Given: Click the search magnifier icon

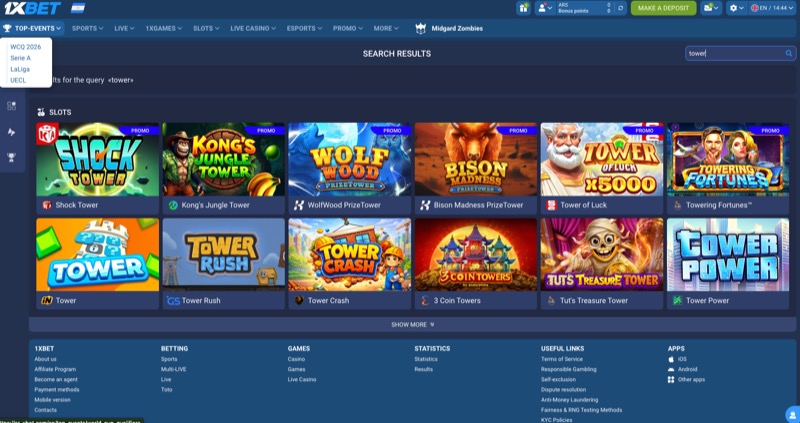Looking at the screenshot, I should click(x=789, y=54).
